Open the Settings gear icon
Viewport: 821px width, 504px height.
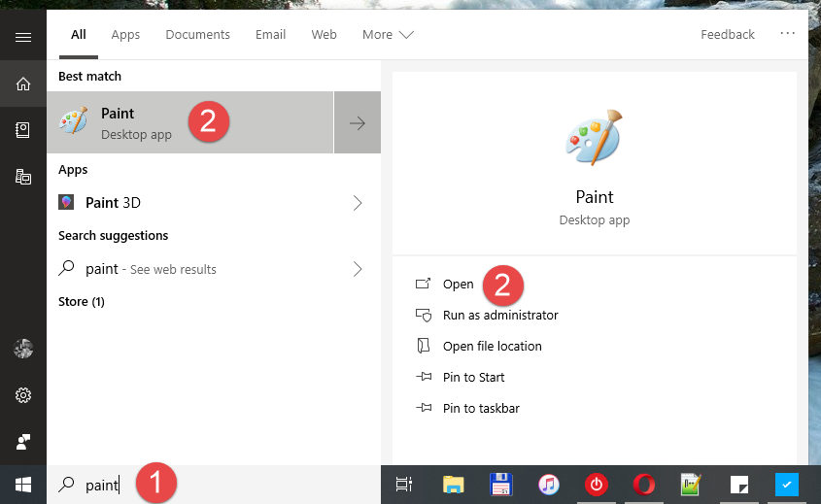[x=23, y=395]
